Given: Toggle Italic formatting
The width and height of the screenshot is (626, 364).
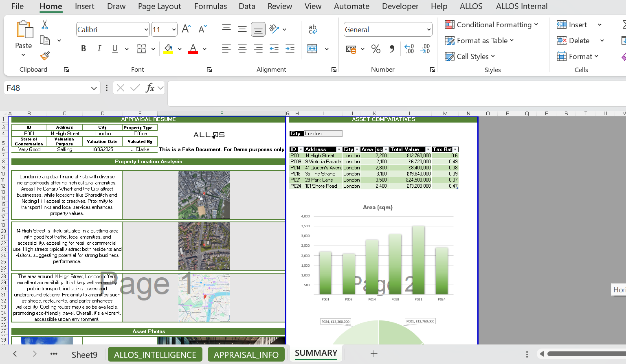Looking at the screenshot, I should pos(99,49).
